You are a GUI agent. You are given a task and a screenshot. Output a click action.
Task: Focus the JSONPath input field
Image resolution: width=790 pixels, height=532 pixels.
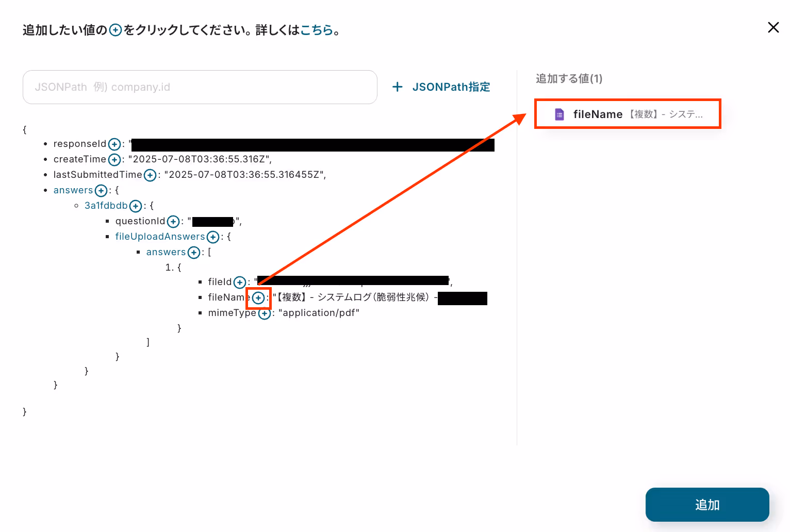point(200,87)
